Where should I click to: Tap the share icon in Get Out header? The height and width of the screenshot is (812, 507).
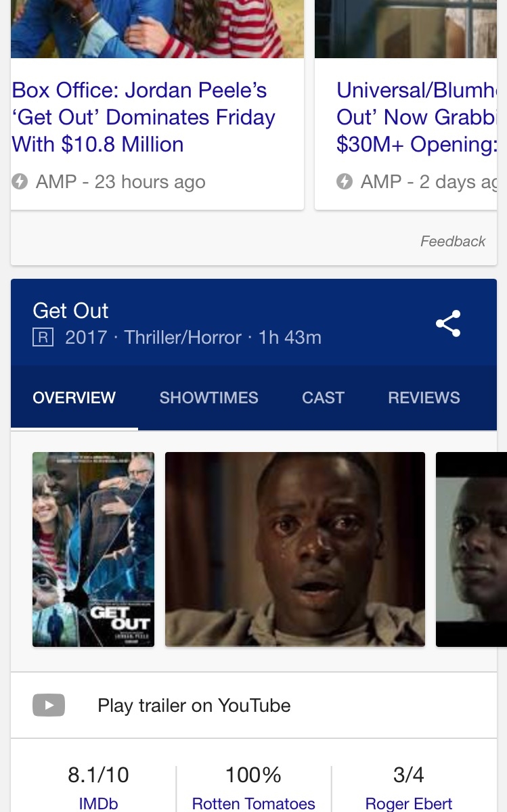tap(448, 323)
